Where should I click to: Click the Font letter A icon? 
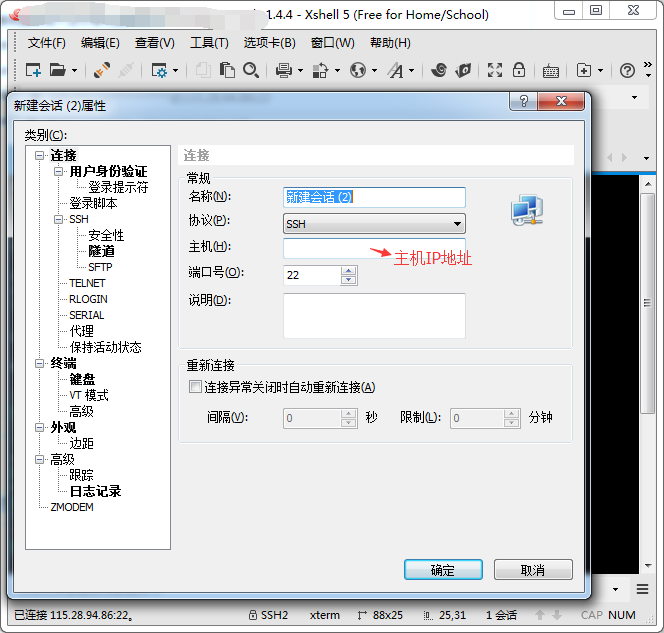click(x=395, y=70)
